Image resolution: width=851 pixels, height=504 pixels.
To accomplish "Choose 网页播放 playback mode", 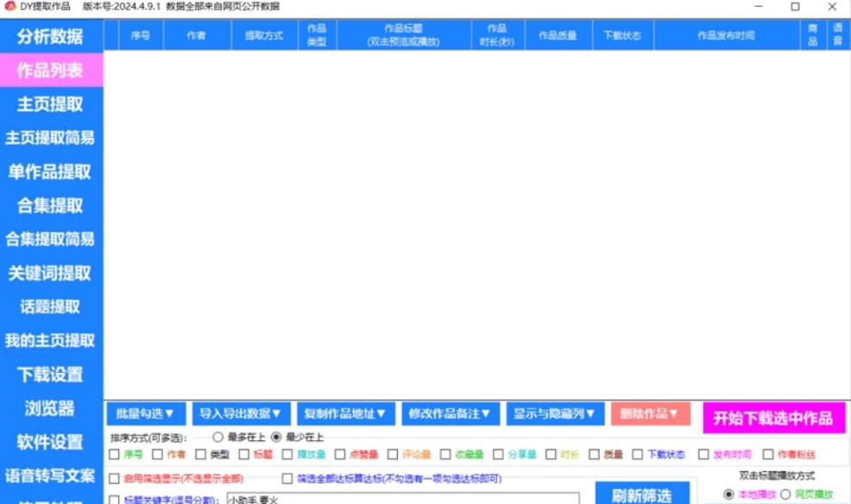I will [x=785, y=495].
